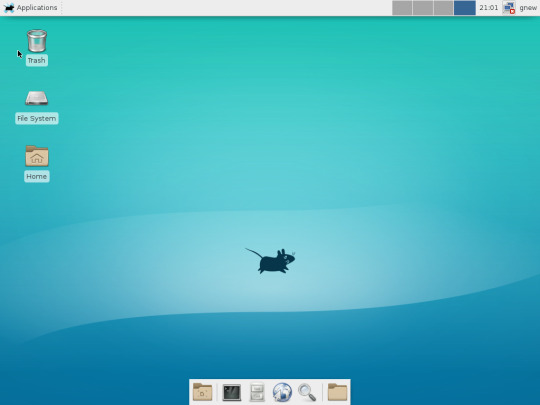Click the File System text label
Viewport: 540px width, 405px height.
click(x=37, y=118)
